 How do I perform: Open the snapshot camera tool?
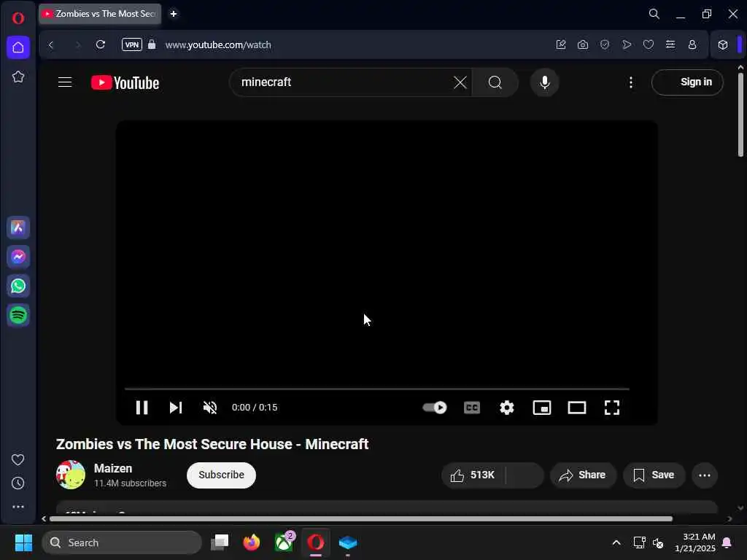point(583,44)
